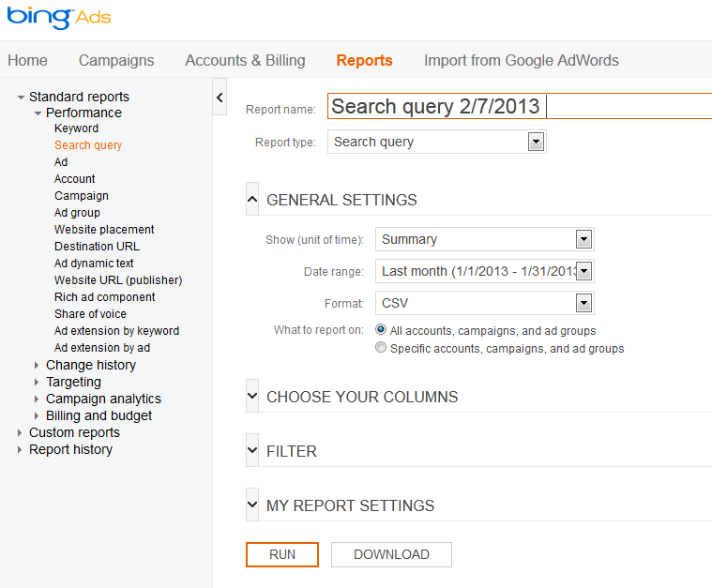Viewport: 712px width, 588px height.
Task: Open the Home tab
Action: [x=27, y=60]
